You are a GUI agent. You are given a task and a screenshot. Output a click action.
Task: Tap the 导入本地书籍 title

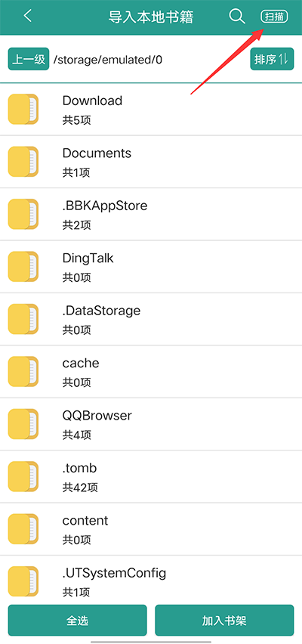tap(151, 17)
